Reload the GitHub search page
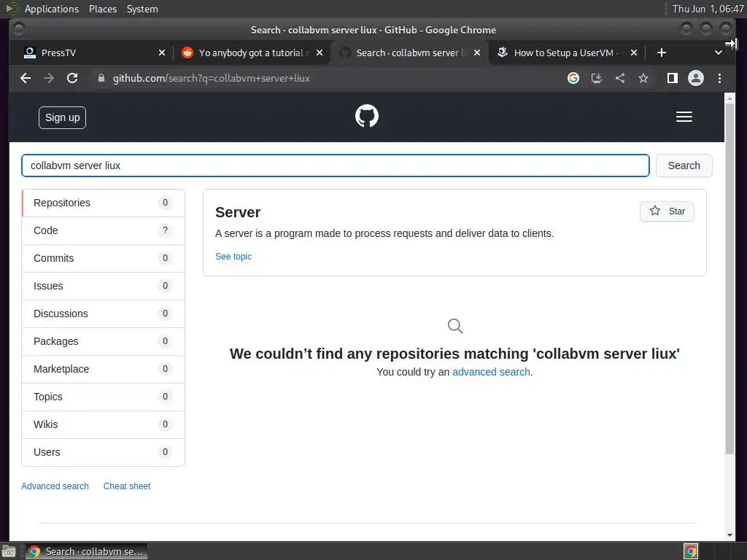The height and width of the screenshot is (560, 747). click(72, 78)
